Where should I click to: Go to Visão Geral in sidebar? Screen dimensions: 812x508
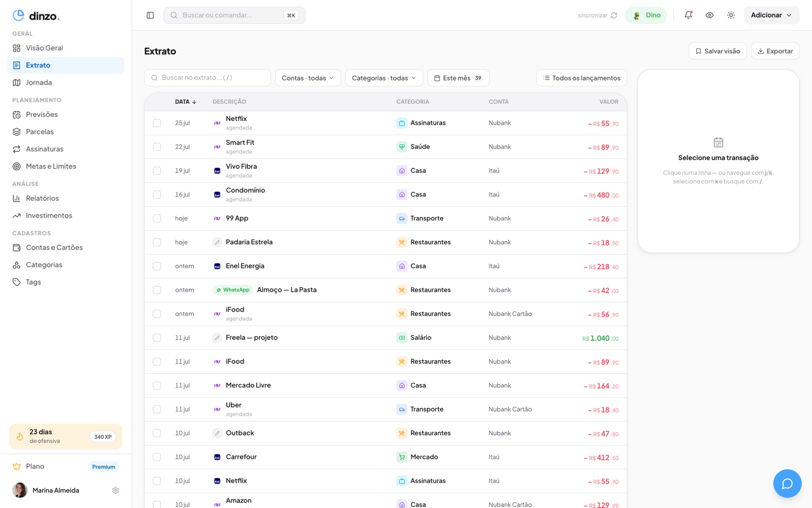(x=65, y=48)
